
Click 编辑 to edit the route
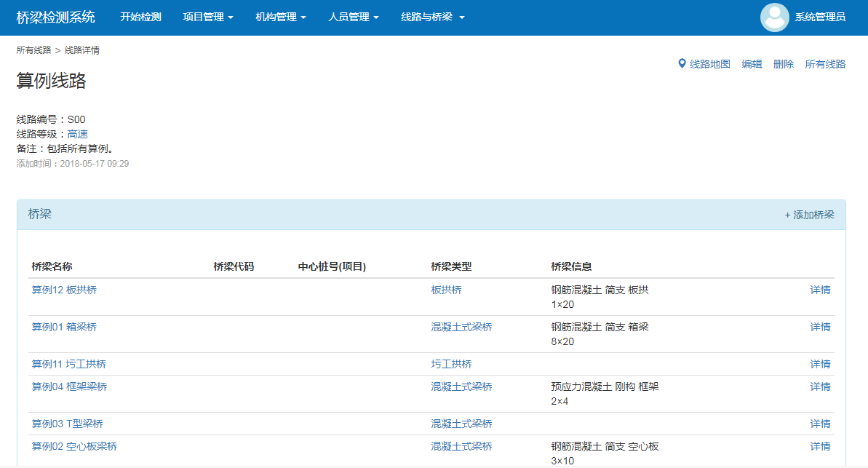pos(752,64)
